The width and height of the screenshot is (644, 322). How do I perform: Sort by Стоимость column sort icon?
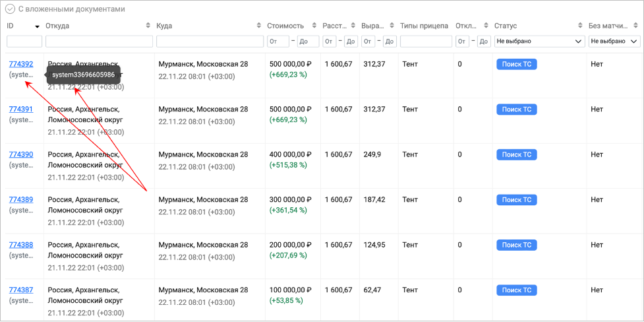click(x=314, y=26)
